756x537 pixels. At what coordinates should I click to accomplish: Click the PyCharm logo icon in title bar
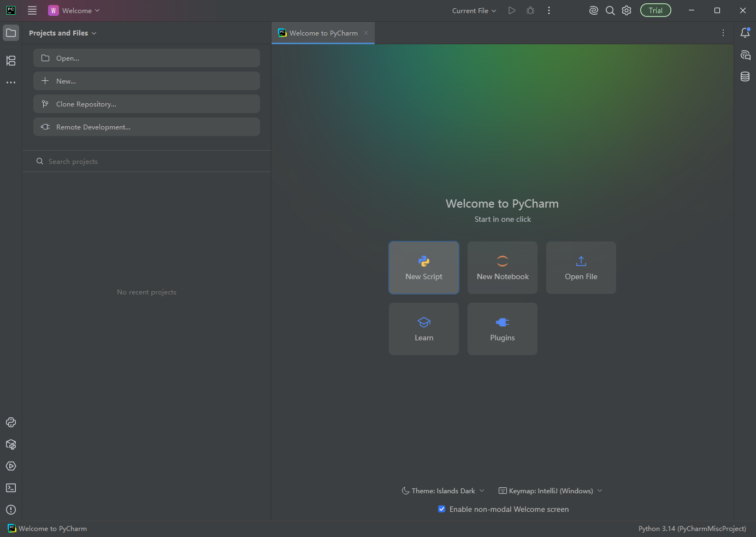pyautogui.click(x=11, y=10)
